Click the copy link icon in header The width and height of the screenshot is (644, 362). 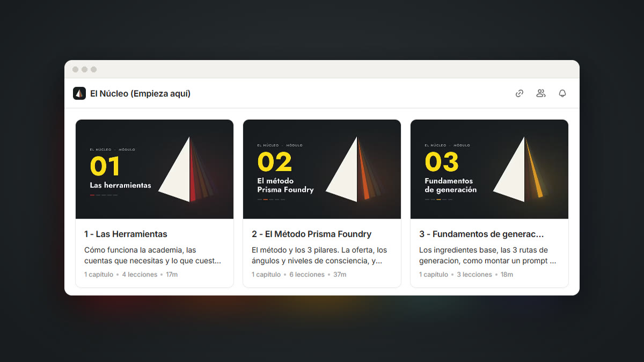519,93
